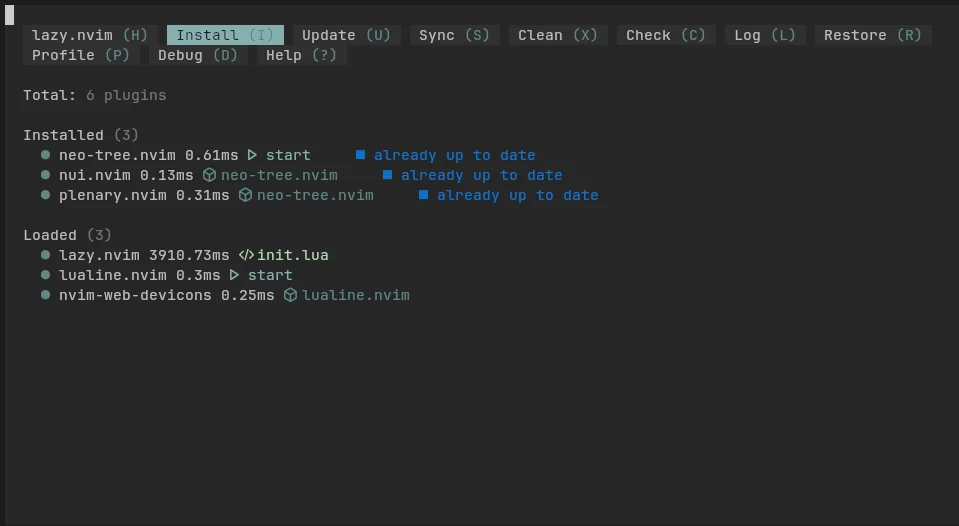Screen dimensions: 959x526
Task: Click the 'start' label on lualine.nvim row
Action: pyautogui.click(x=270, y=275)
